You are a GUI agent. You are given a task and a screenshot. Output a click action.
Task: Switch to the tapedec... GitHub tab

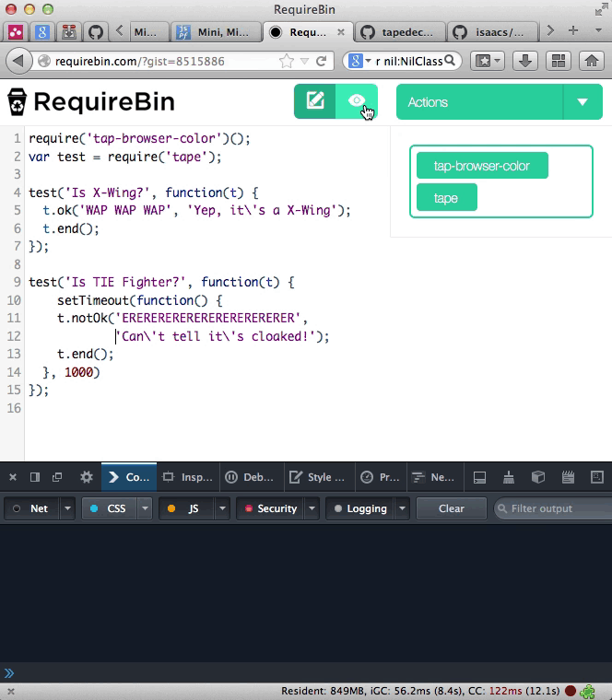[400, 32]
